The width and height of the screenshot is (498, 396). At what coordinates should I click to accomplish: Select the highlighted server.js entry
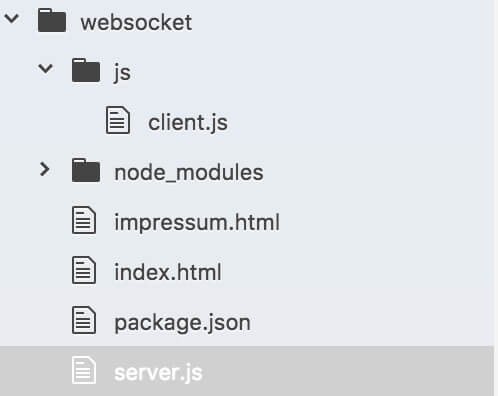coord(247,371)
